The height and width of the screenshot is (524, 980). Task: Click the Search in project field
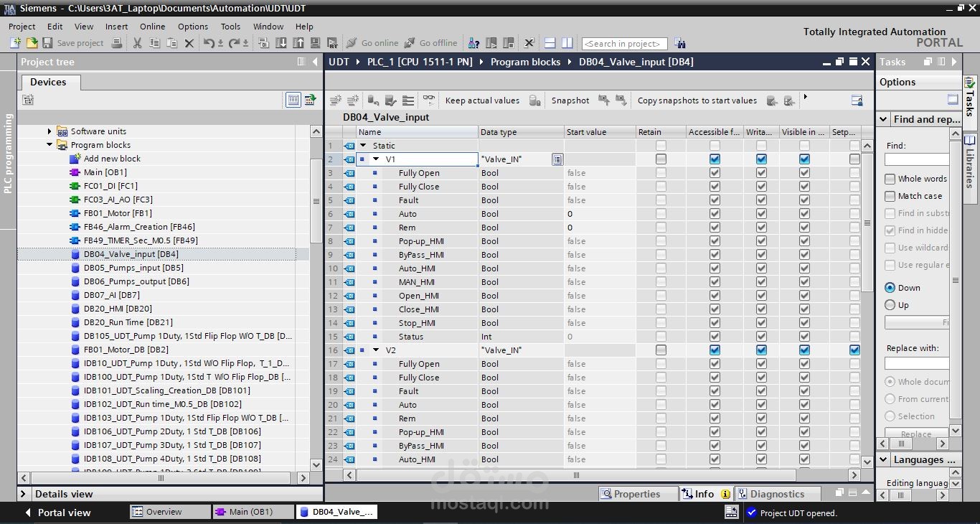click(x=625, y=44)
